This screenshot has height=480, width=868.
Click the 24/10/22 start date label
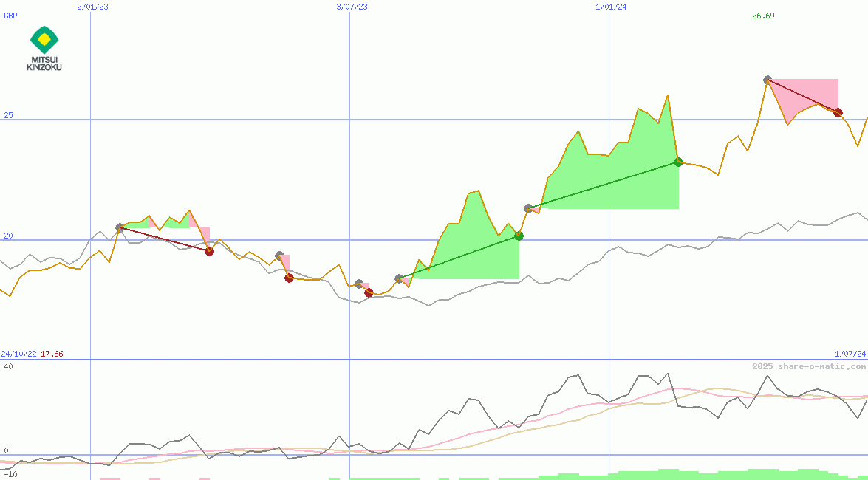[x=18, y=354]
